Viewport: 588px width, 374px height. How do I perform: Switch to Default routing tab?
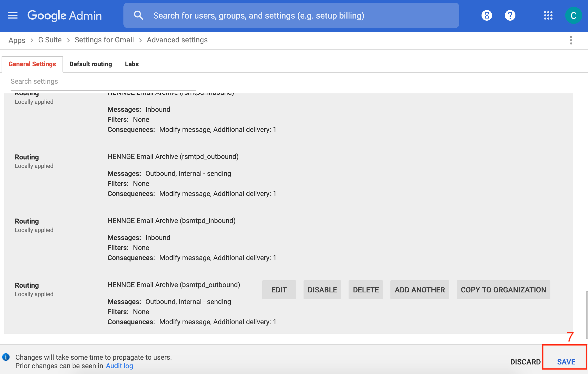[x=91, y=64]
